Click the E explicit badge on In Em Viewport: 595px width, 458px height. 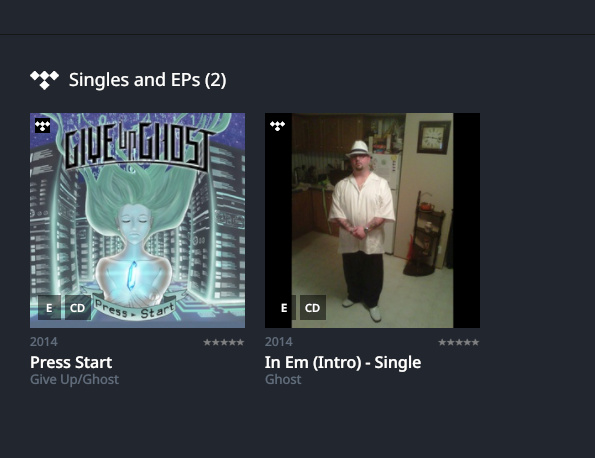coord(284,308)
